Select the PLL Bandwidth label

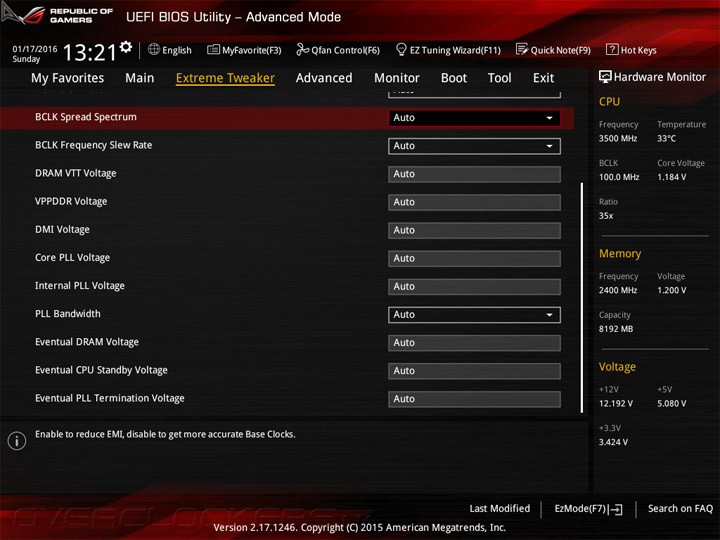coord(68,314)
